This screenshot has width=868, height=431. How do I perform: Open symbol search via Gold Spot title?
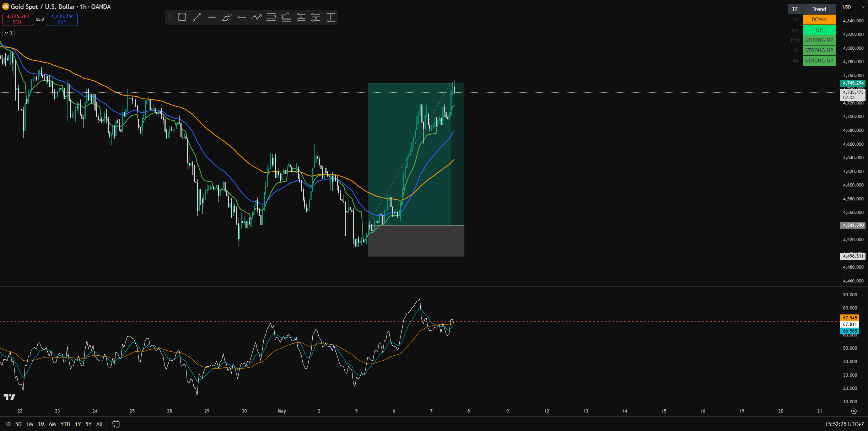(61, 6)
